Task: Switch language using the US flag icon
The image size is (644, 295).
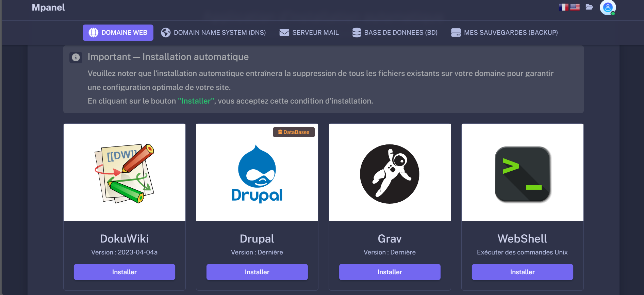Action: point(575,7)
